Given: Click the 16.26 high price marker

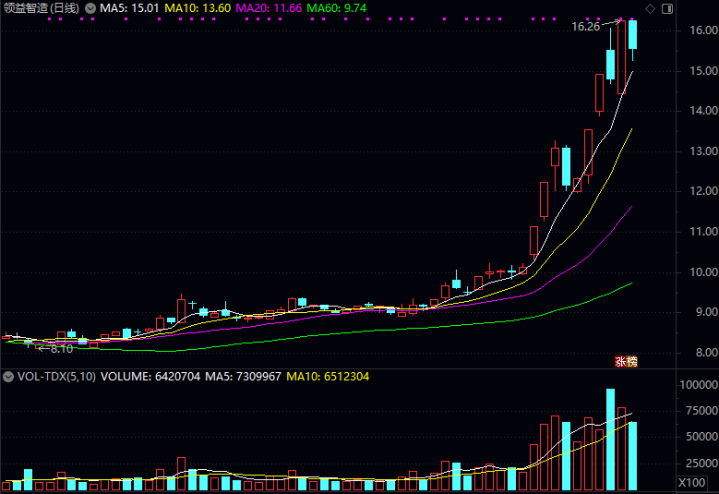Looking at the screenshot, I should click(586, 27).
